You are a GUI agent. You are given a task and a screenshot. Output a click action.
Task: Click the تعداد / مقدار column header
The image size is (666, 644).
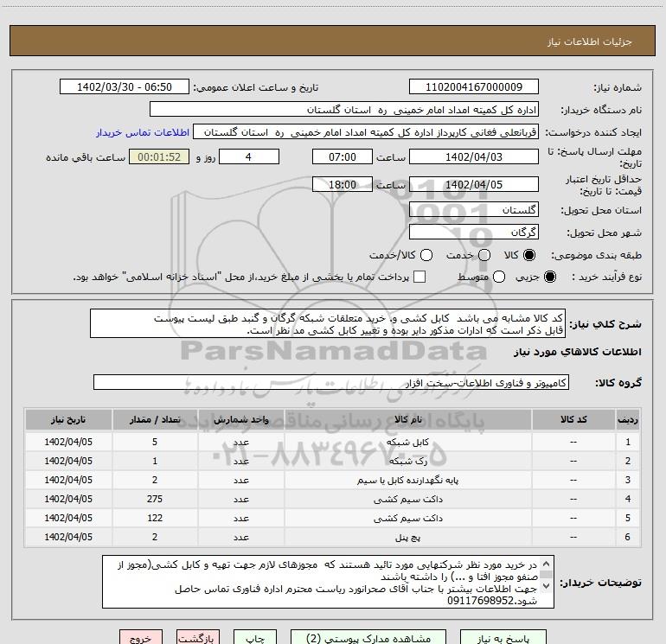tap(155, 419)
